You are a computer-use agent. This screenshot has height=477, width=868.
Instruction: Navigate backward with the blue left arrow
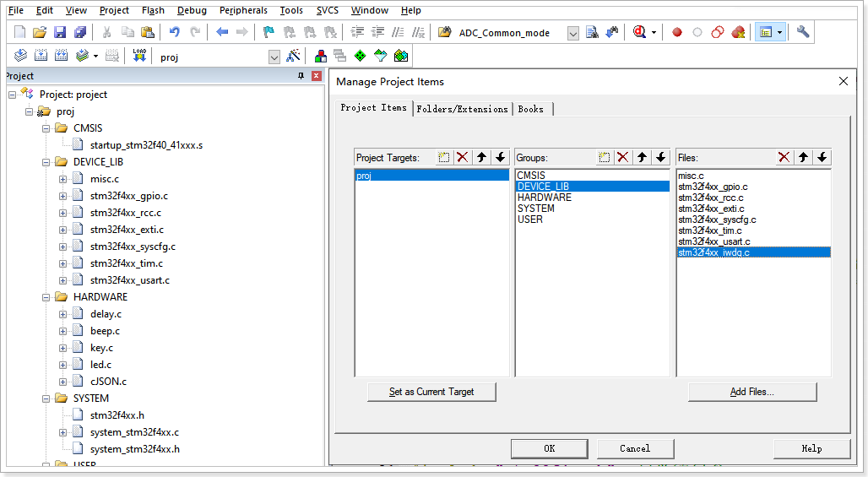[x=222, y=33]
